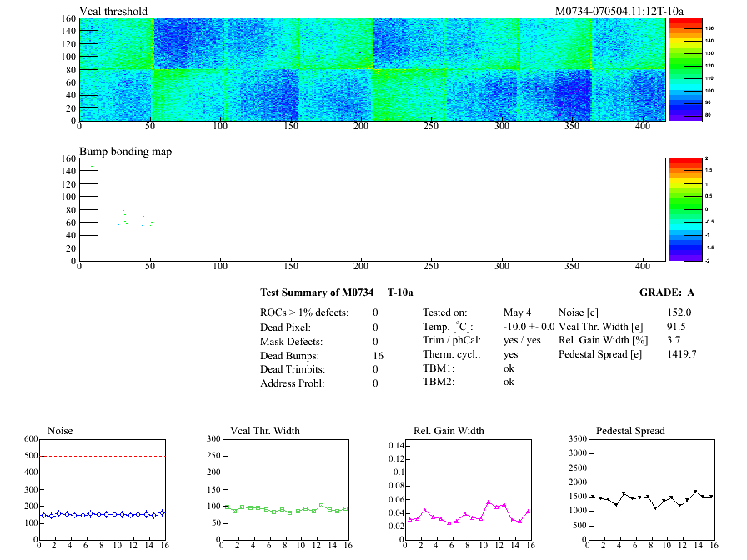The height and width of the screenshot is (560, 747).
Task: Click the Pedestal Spread value 1419.7
Action: tap(681, 354)
